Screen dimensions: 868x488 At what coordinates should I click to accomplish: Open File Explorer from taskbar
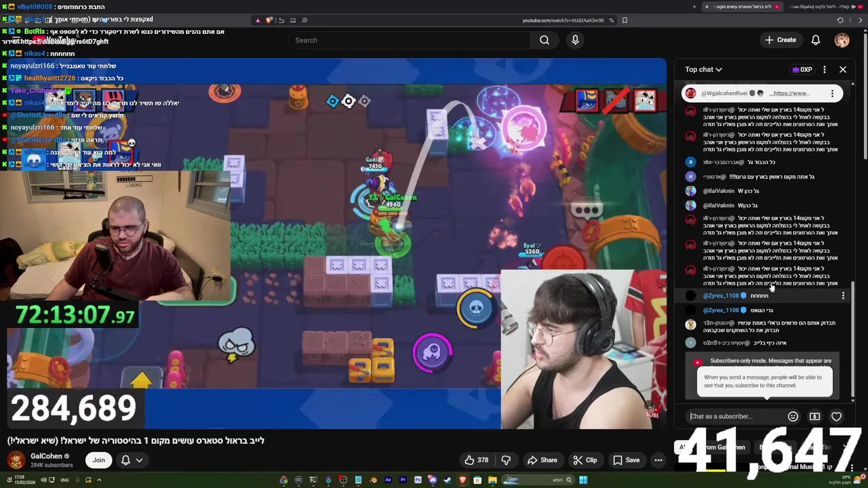pos(492,480)
